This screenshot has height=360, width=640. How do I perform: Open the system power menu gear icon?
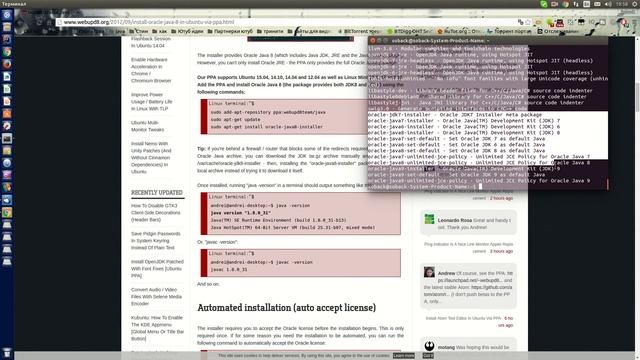point(635,4)
